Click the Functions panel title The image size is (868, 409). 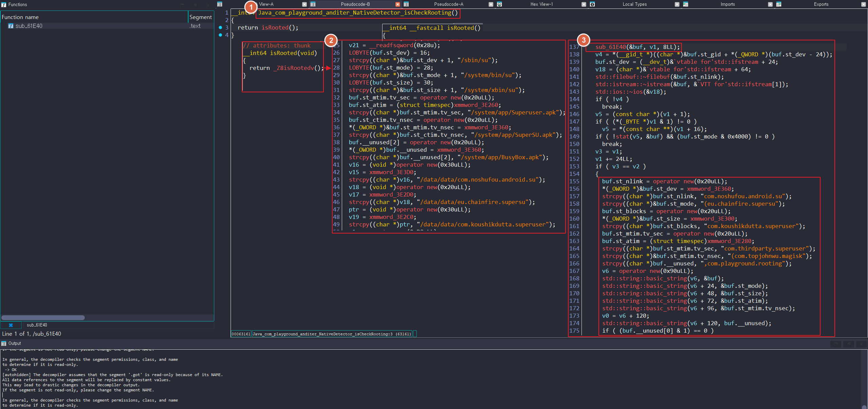click(18, 4)
